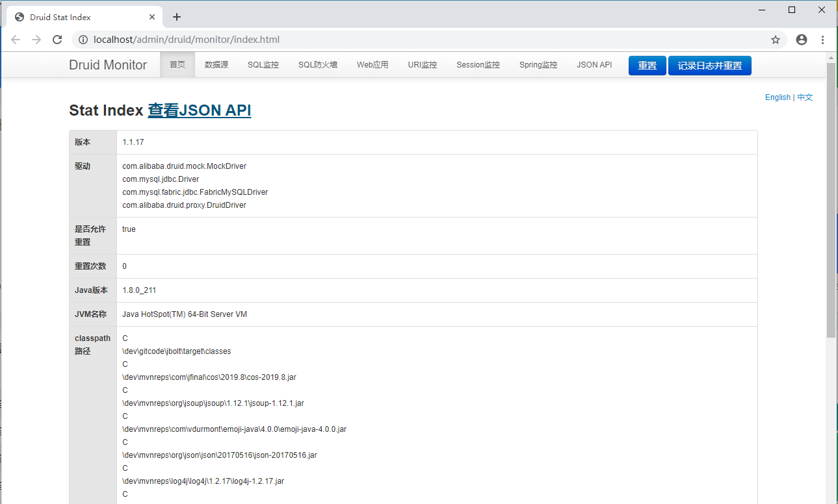Click the browser forward arrow

[36, 40]
